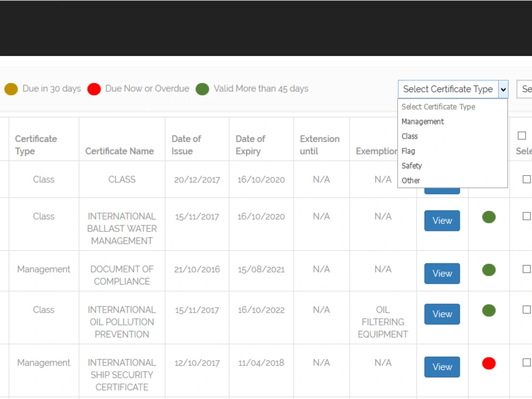This screenshot has height=399, width=532.
Task: View the International Ship Security Certificate
Action: click(442, 367)
